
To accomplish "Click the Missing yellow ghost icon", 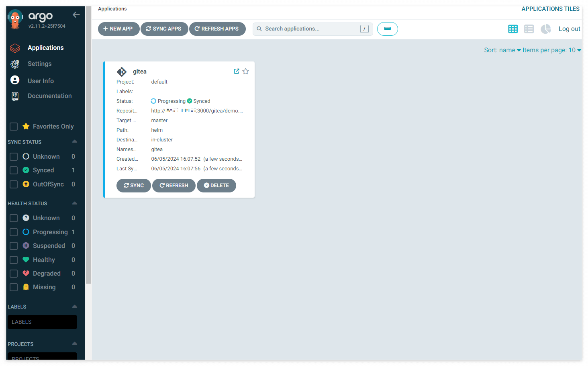I will click(x=26, y=287).
